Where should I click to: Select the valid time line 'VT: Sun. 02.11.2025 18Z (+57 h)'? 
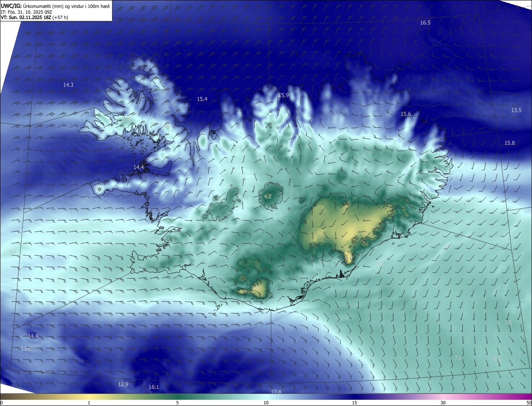[34, 17]
